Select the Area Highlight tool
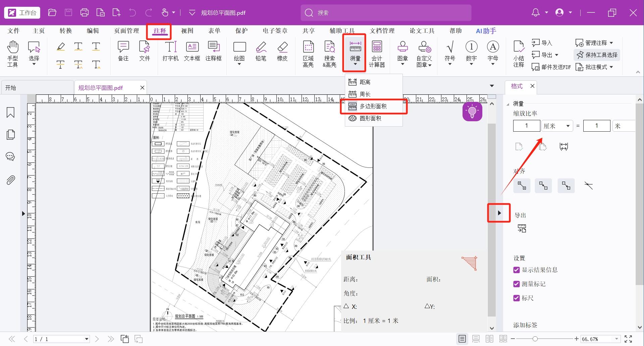 point(308,54)
